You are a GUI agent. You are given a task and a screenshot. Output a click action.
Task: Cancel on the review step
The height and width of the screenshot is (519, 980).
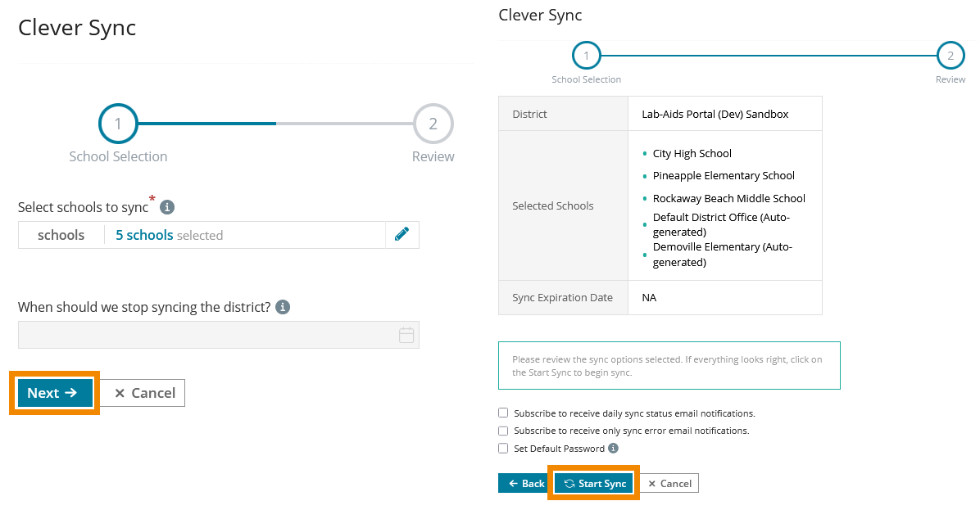(x=669, y=484)
